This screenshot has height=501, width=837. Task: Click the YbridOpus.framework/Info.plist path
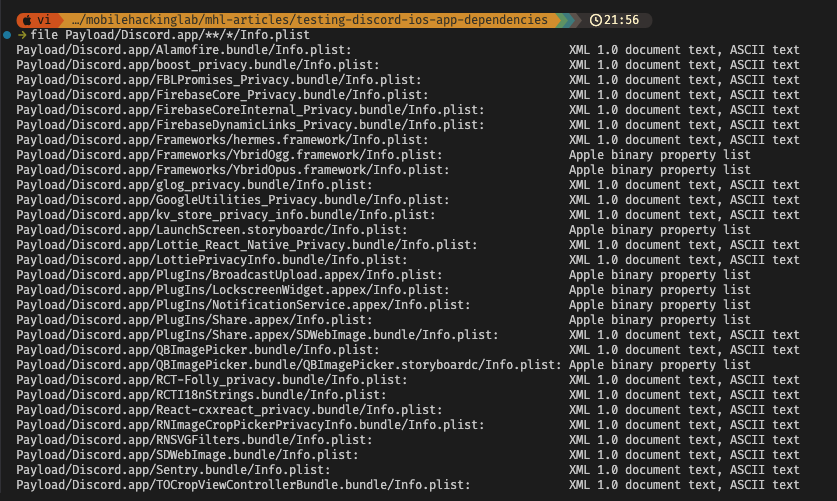tap(232, 170)
